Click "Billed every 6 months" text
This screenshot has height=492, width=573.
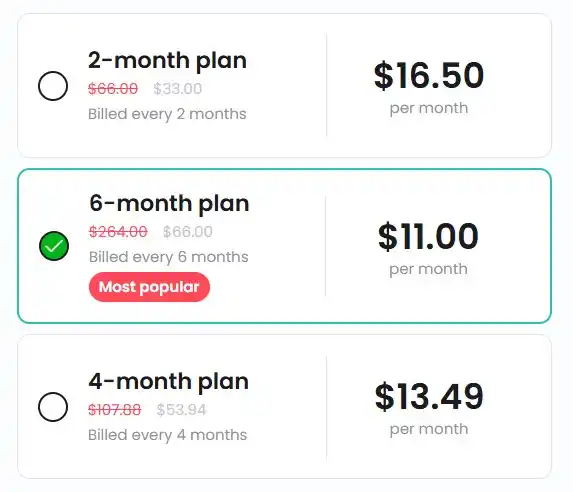coord(169,257)
